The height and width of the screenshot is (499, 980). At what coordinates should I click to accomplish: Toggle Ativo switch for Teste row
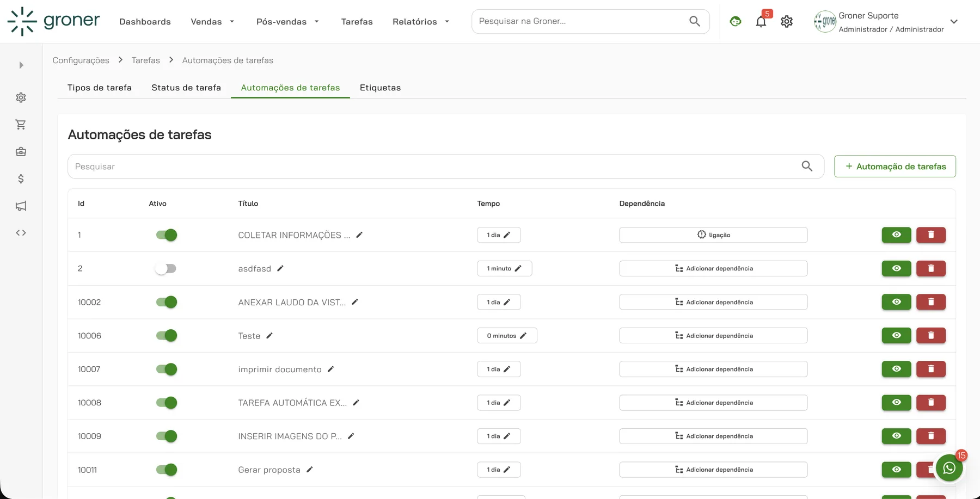(x=167, y=336)
